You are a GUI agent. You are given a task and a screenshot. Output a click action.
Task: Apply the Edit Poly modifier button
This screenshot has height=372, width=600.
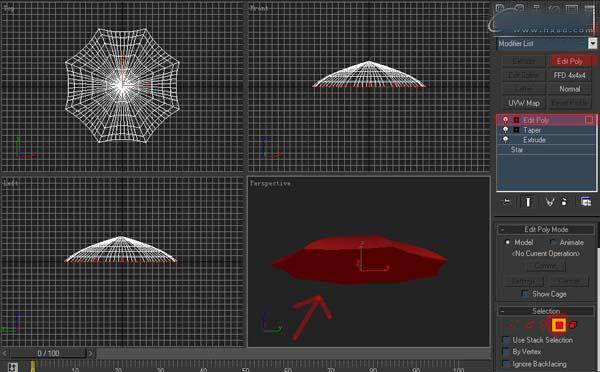click(570, 61)
